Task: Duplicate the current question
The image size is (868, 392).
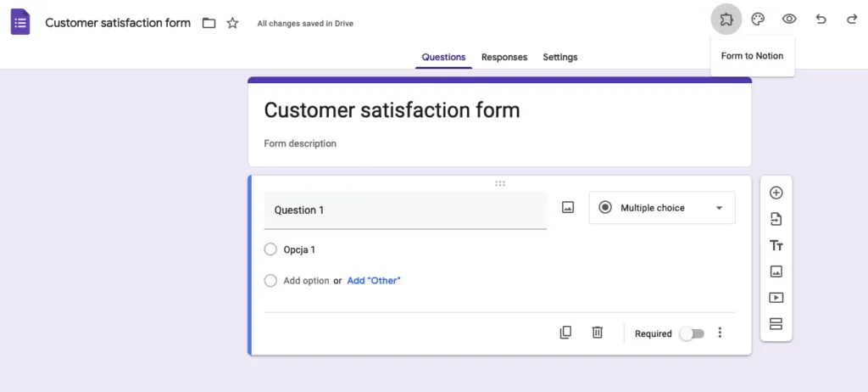Action: [x=565, y=333]
